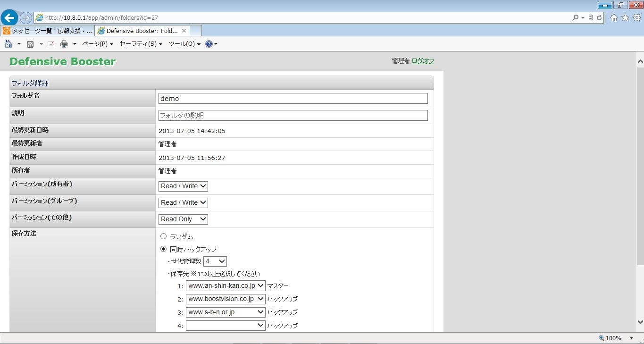Image resolution: width=644 pixels, height=344 pixels.
Task: Click the 作成日時 value 2013-07-05 11:56:27
Action: coord(192,158)
